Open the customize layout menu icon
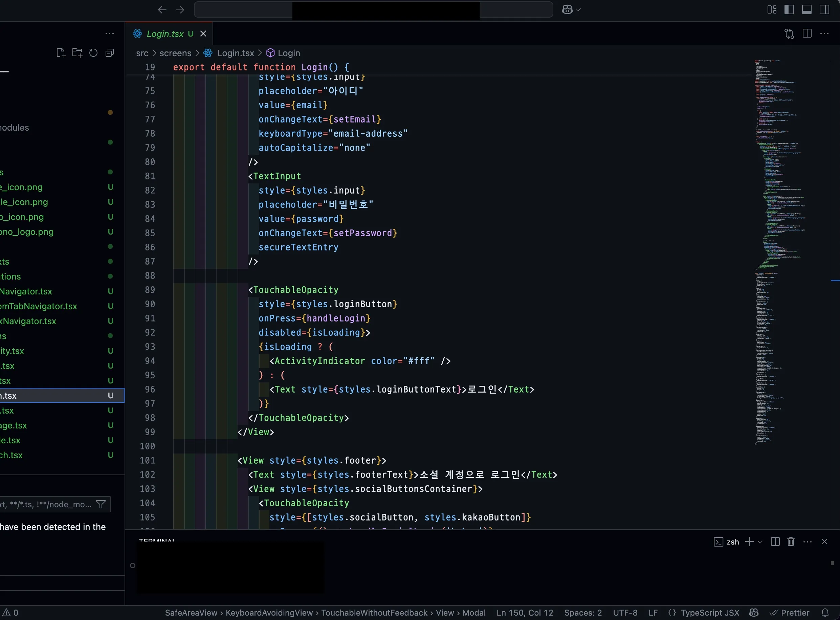 click(x=772, y=10)
